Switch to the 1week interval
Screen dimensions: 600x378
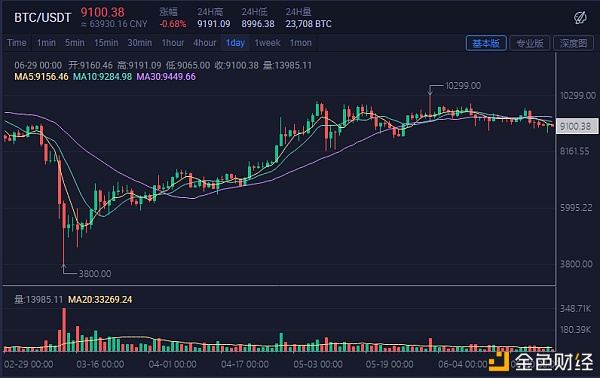(x=267, y=43)
